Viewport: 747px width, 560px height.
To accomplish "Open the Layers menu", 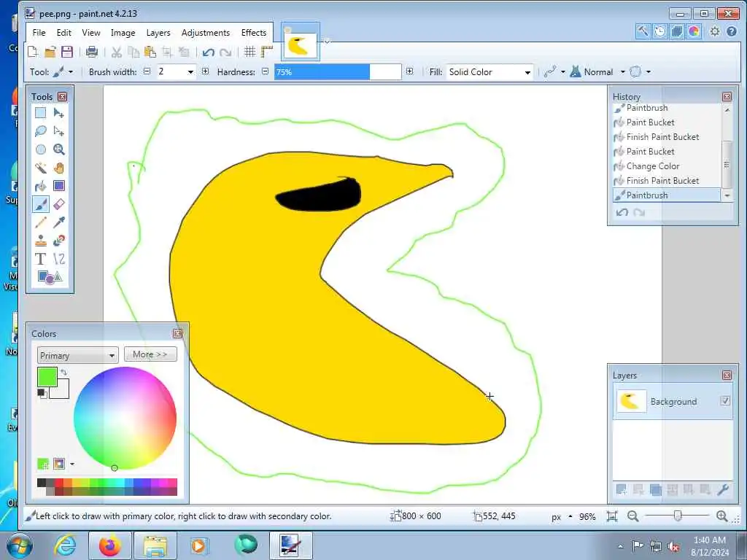I will coord(158,32).
